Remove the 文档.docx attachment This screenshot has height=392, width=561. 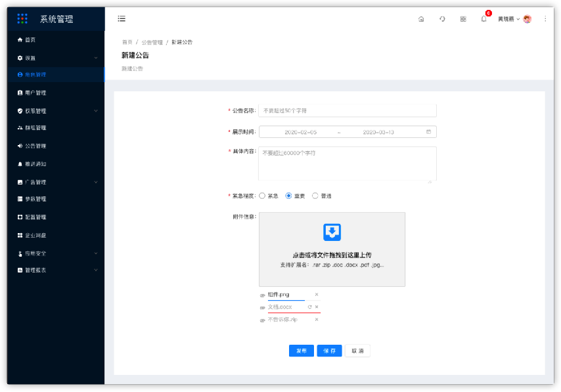317,307
